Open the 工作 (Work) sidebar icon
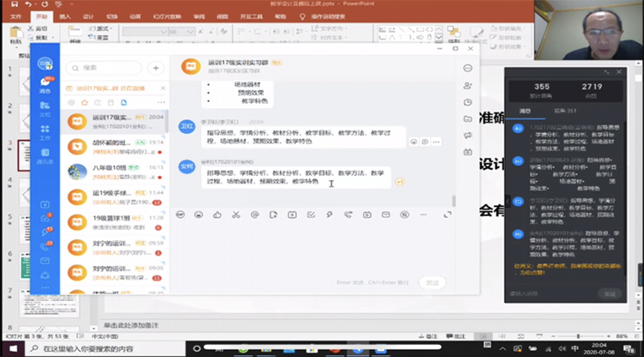 click(x=45, y=133)
